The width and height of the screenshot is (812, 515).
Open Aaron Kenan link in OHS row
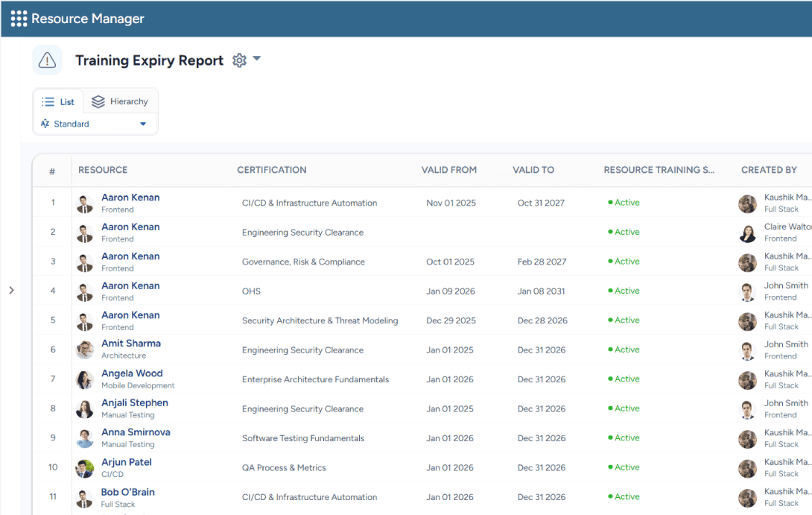[x=130, y=286]
